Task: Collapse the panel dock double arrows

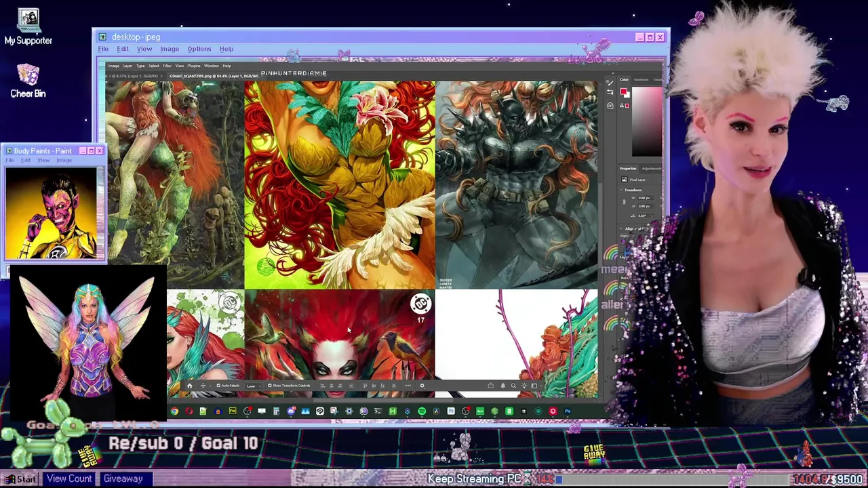Action: click(612, 73)
